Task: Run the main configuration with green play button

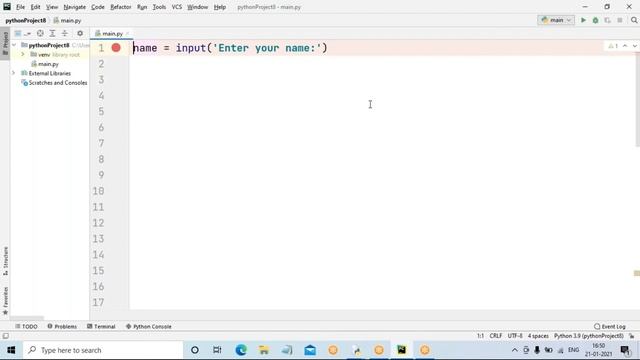Action: 583,20
